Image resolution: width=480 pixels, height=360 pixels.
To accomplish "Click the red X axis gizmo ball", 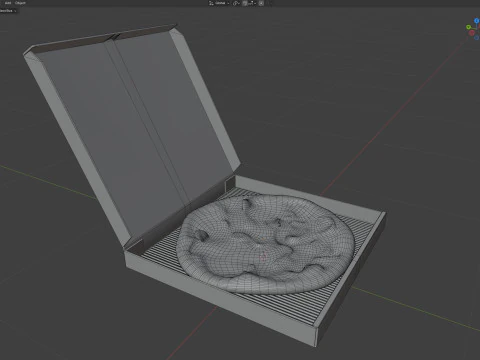I will pyautogui.click(x=472, y=33).
